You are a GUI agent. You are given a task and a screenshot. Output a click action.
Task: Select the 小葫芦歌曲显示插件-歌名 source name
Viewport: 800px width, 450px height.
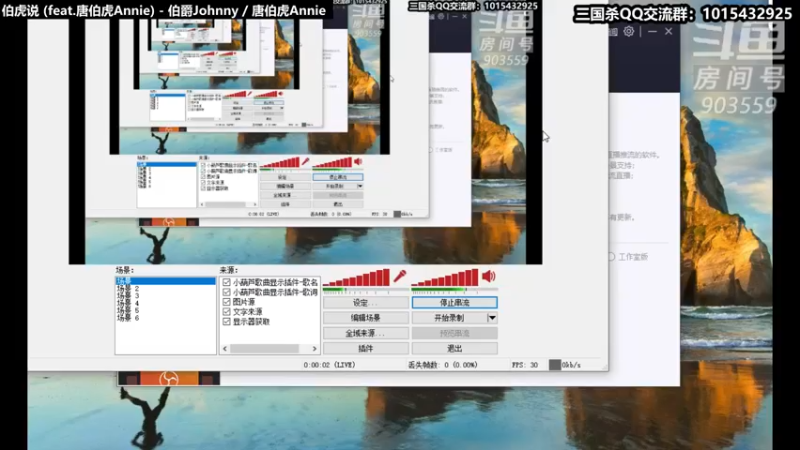click(275, 282)
